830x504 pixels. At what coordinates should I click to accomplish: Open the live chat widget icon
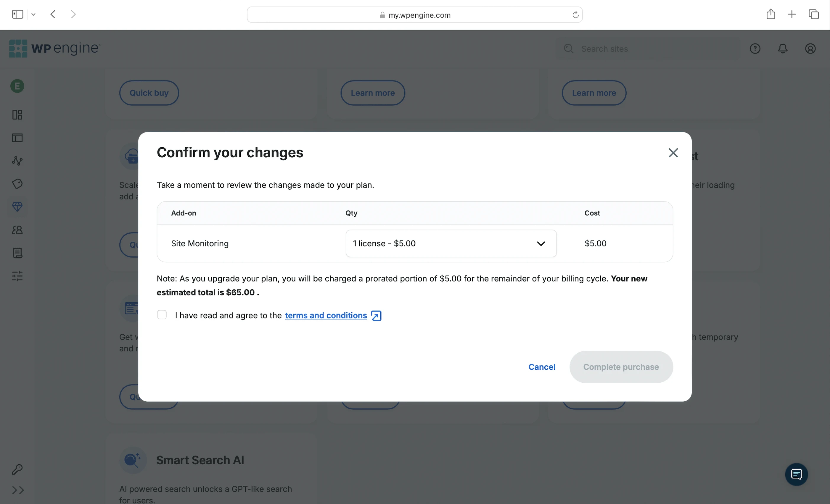[796, 474]
